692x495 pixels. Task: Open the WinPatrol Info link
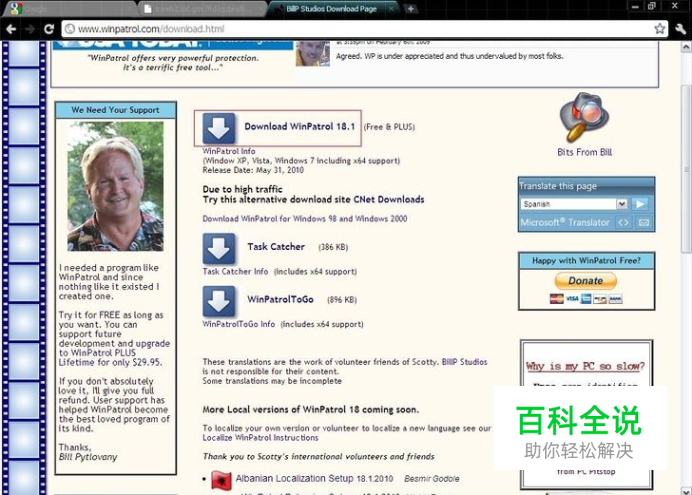coord(229,151)
